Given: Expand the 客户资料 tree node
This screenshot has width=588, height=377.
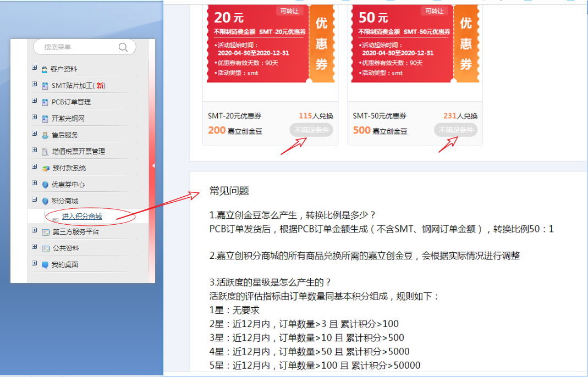Looking at the screenshot, I should click(x=35, y=68).
